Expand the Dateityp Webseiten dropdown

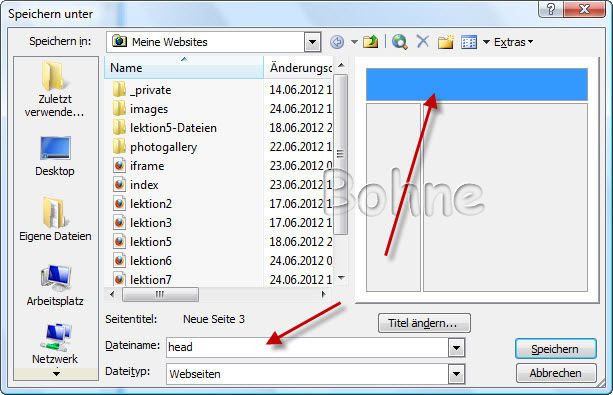pos(456,374)
